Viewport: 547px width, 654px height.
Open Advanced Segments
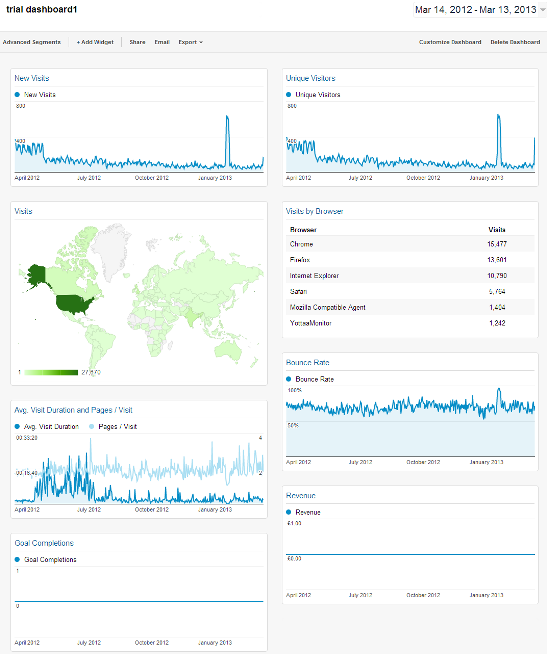point(32,42)
